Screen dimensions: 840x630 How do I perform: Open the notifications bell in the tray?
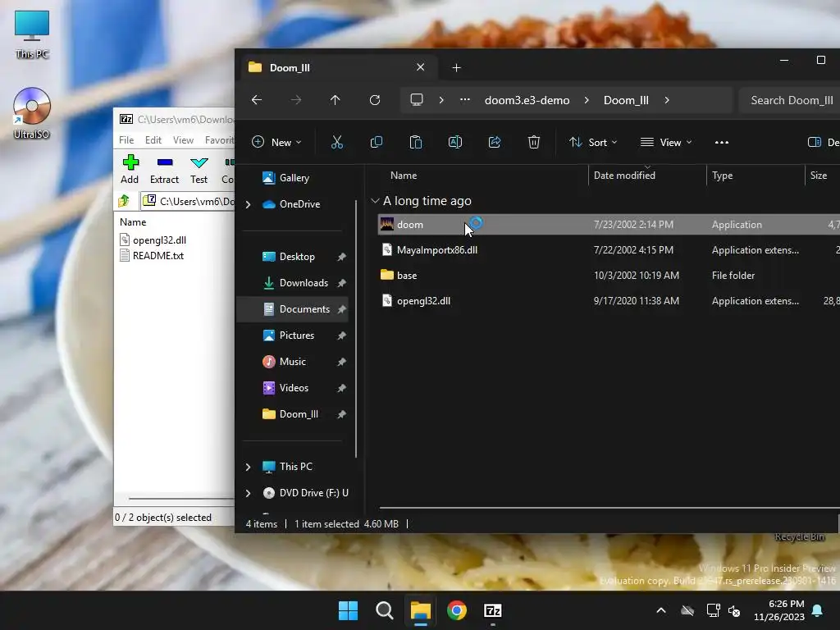coord(818,610)
